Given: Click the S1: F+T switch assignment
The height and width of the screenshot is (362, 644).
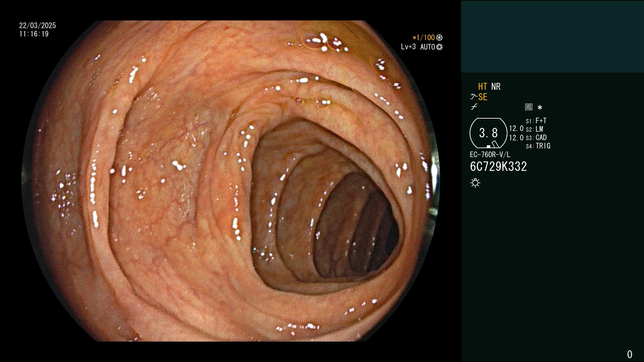Looking at the screenshot, I should click(536, 121).
